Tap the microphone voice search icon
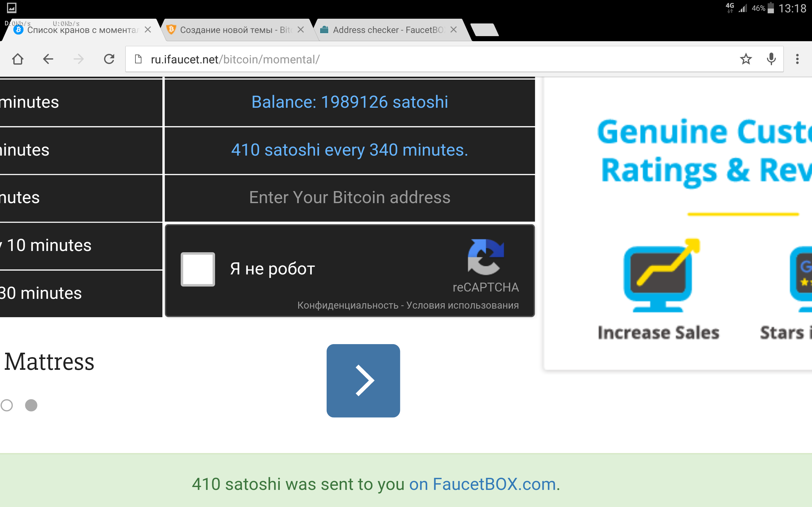Screen dimensions: 812x507 click(x=771, y=59)
